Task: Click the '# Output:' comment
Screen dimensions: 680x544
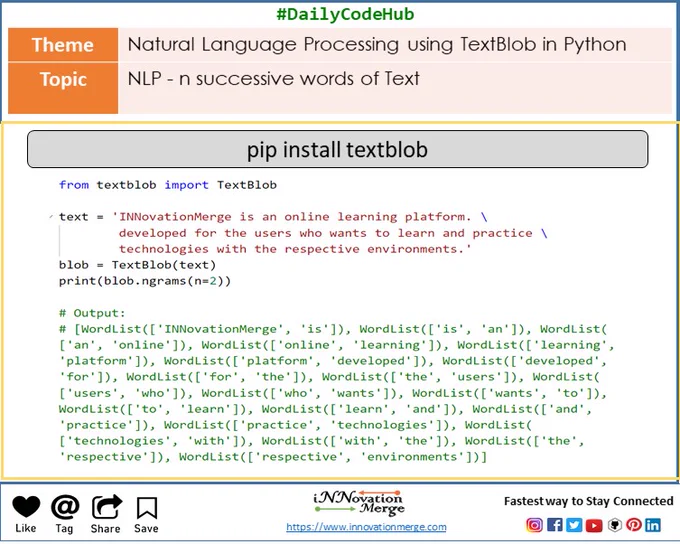Action: [92, 313]
